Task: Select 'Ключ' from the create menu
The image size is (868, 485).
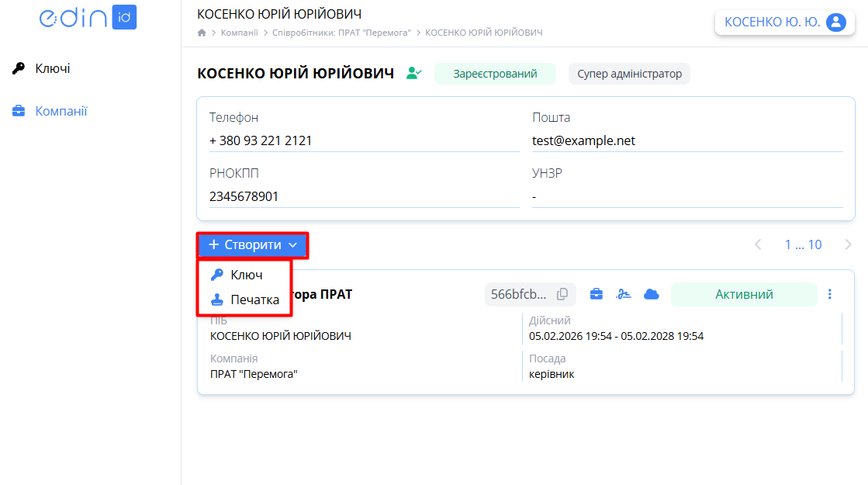Action: click(x=246, y=274)
